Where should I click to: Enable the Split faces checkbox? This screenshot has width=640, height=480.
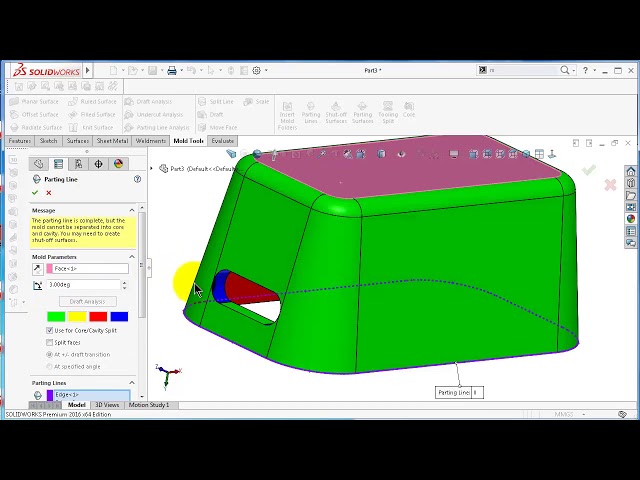tap(50, 342)
